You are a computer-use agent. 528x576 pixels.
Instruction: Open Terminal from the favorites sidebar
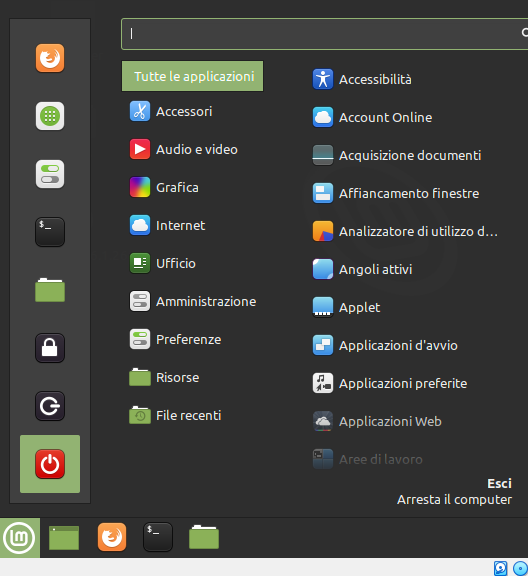(50, 232)
